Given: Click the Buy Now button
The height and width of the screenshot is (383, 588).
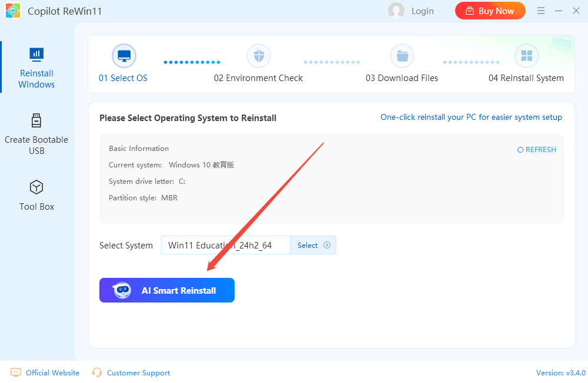Looking at the screenshot, I should [x=490, y=11].
